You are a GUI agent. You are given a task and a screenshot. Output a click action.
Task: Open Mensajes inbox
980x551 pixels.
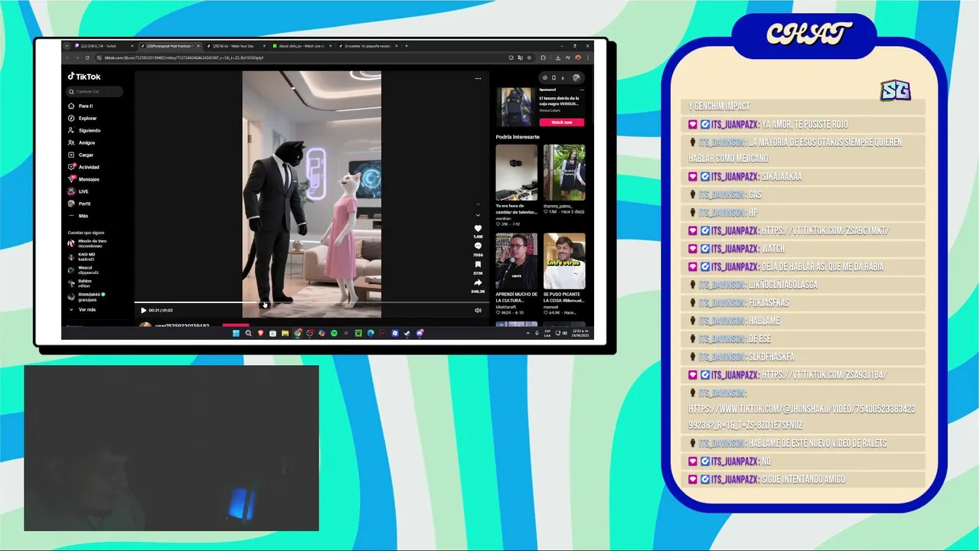[x=83, y=179]
